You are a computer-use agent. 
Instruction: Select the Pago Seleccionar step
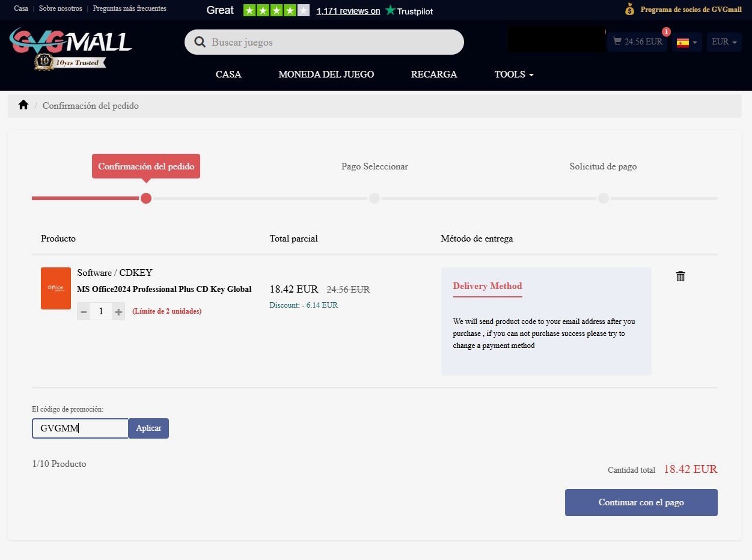tap(374, 166)
